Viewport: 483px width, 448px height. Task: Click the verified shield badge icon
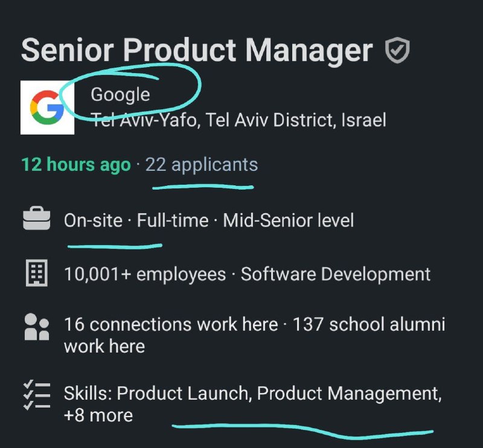point(397,50)
